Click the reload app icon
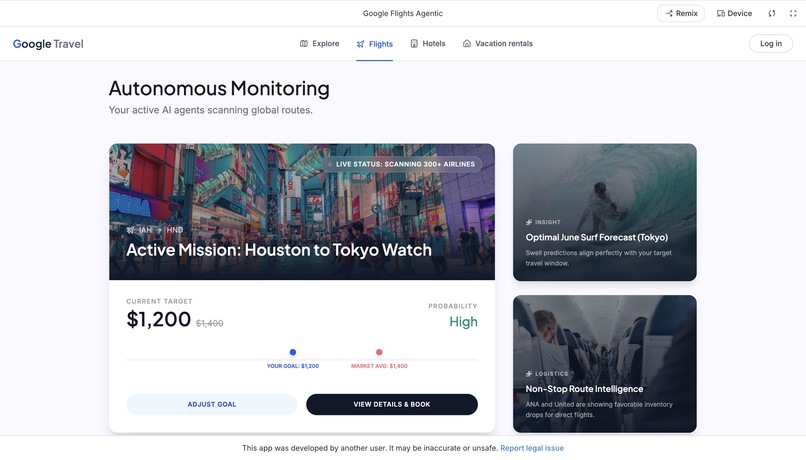This screenshot has width=806, height=460. 772,13
